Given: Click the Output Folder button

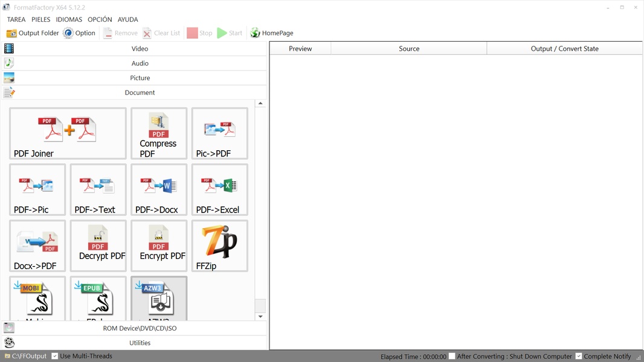Looking at the screenshot, I should [33, 33].
